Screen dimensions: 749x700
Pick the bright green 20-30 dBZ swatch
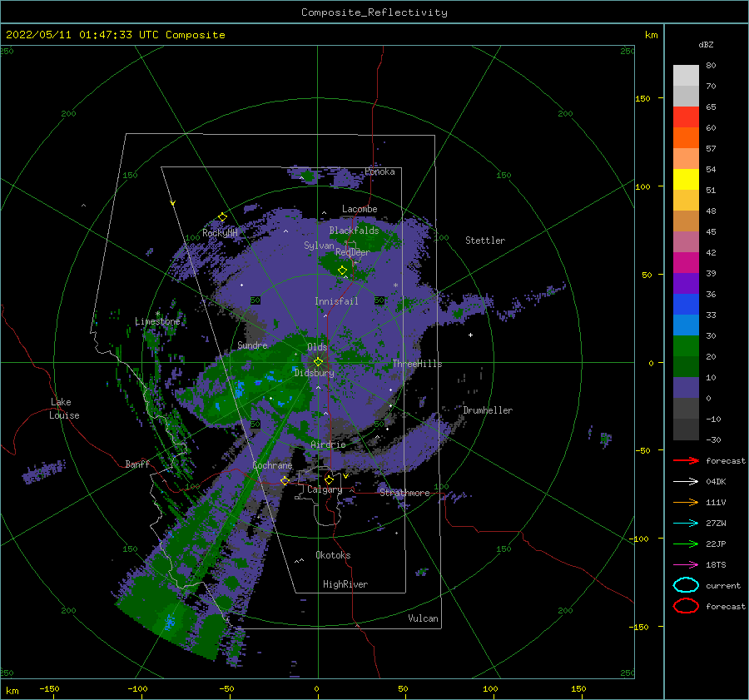(x=686, y=346)
